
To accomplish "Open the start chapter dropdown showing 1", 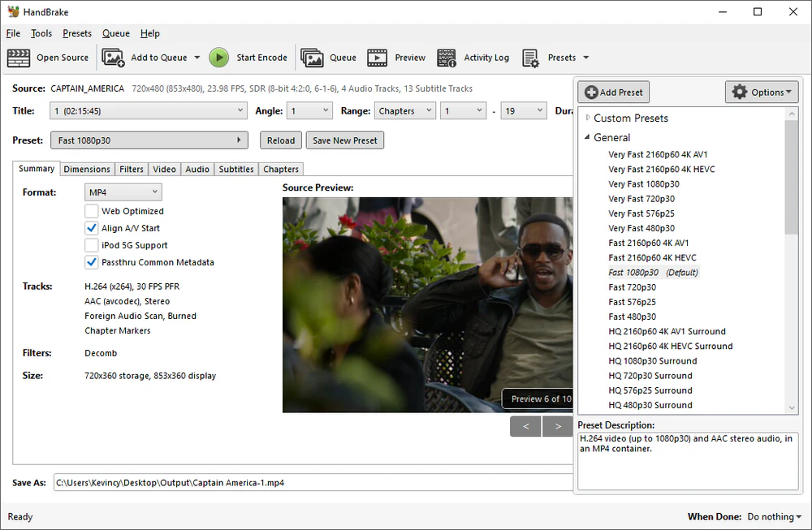I will pyautogui.click(x=463, y=110).
